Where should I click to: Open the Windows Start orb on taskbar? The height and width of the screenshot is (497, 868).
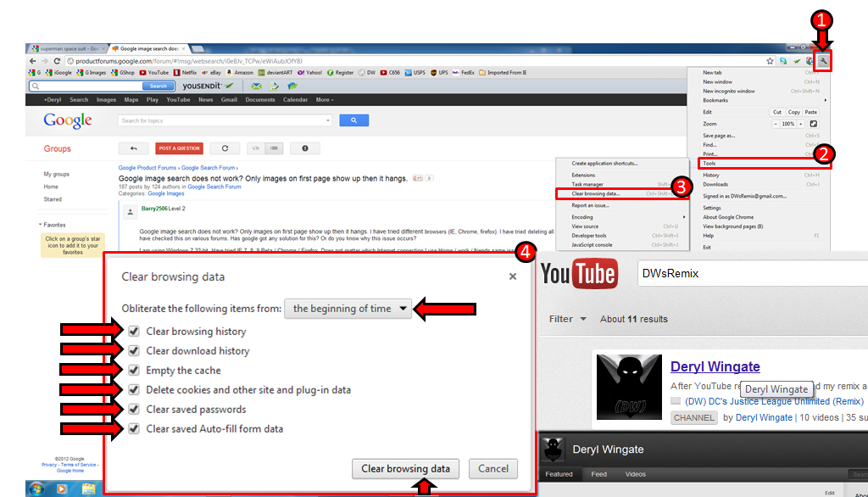[36, 489]
